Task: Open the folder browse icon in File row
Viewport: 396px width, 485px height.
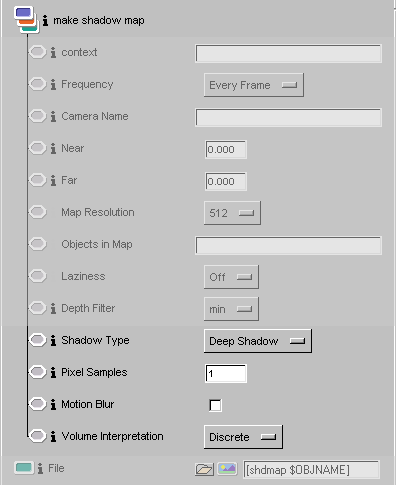Action: pyautogui.click(x=204, y=469)
